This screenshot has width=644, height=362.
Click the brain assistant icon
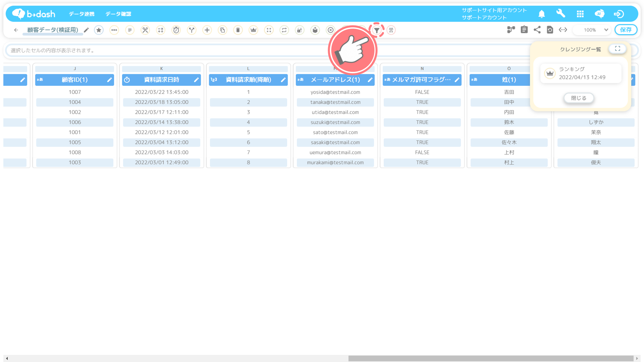[x=600, y=14]
